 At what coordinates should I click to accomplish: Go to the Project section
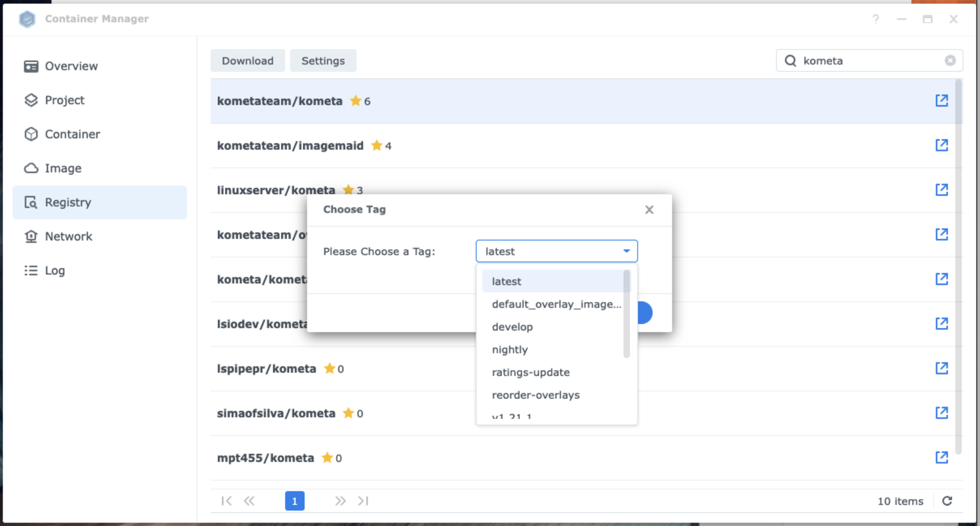point(100,100)
